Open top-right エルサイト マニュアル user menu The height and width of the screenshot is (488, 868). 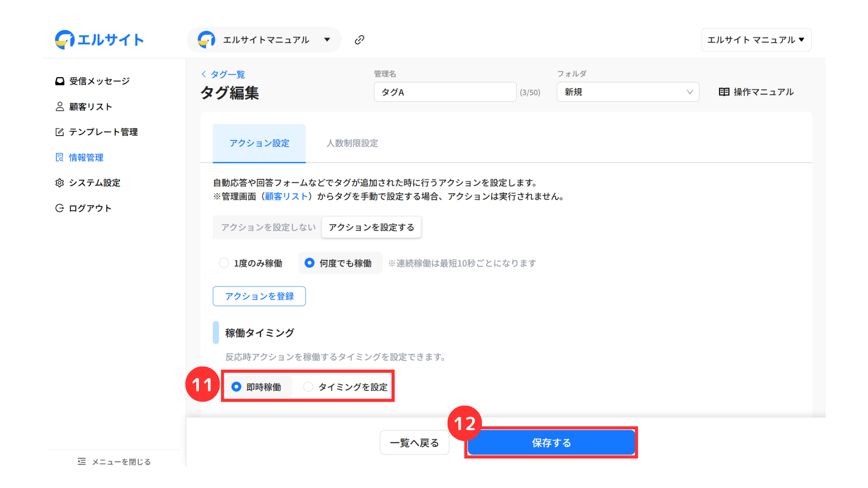point(755,40)
